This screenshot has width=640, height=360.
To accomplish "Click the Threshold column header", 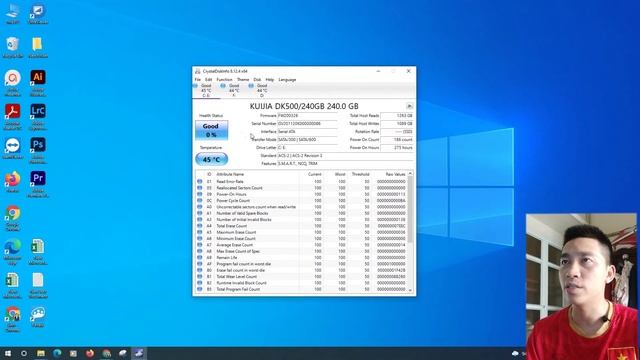I will pyautogui.click(x=360, y=174).
